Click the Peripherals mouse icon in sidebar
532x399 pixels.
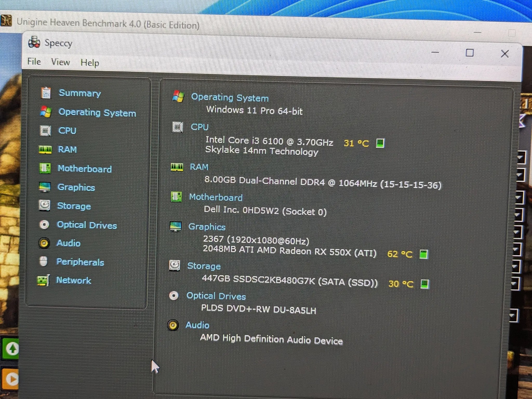click(43, 262)
